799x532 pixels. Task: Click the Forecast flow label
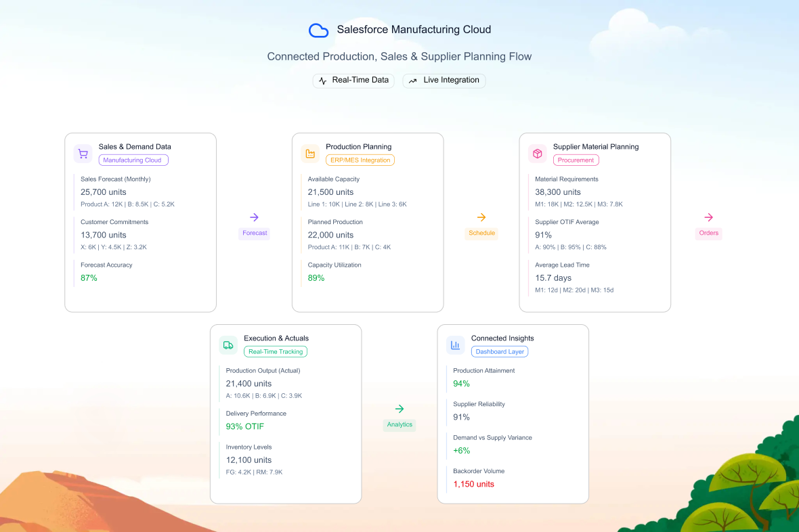pos(255,233)
